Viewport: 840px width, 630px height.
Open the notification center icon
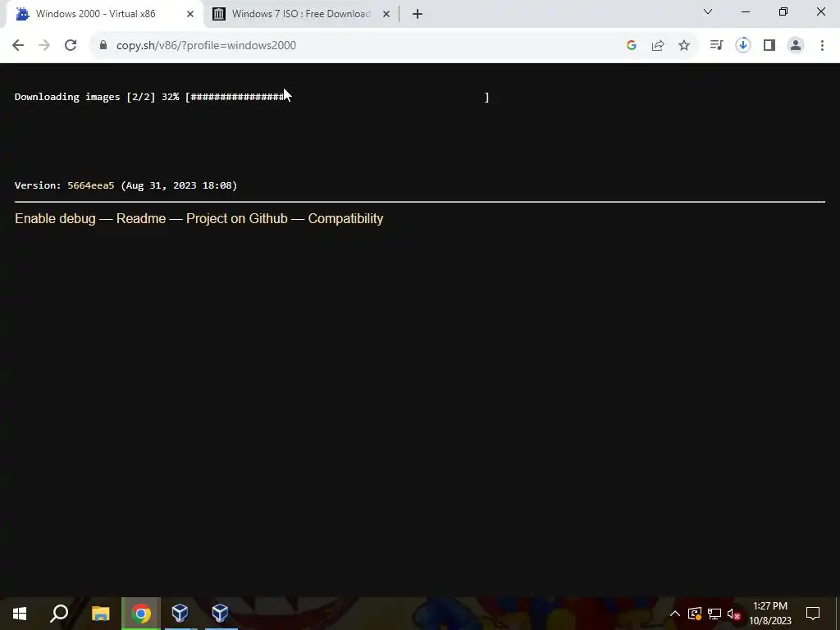point(813,614)
